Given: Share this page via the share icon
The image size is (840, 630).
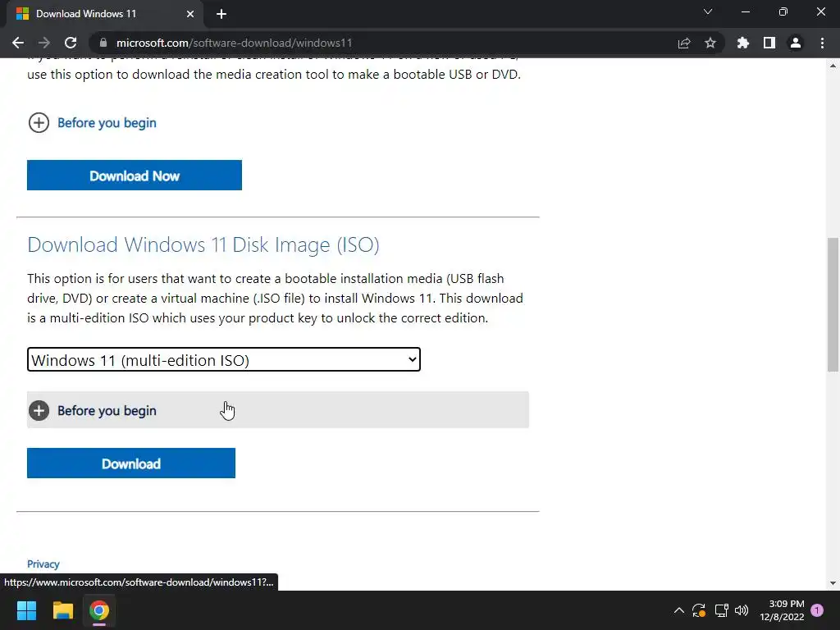Looking at the screenshot, I should tap(684, 43).
